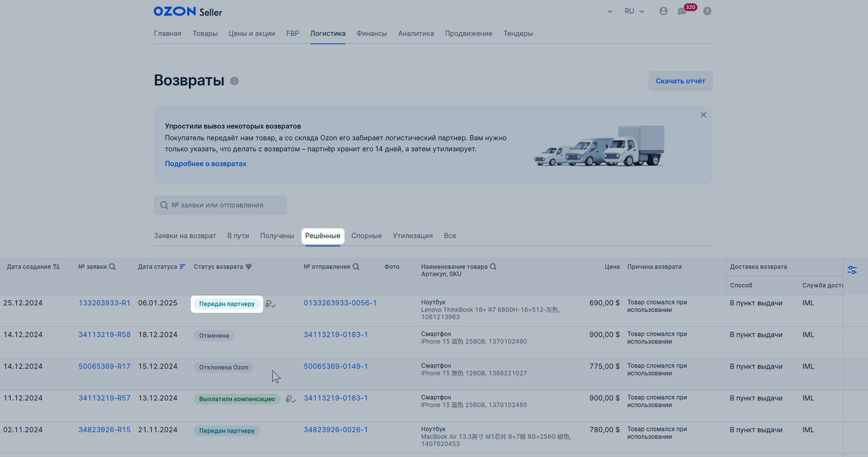Open the user profile icon
868x457 pixels.
point(663,11)
